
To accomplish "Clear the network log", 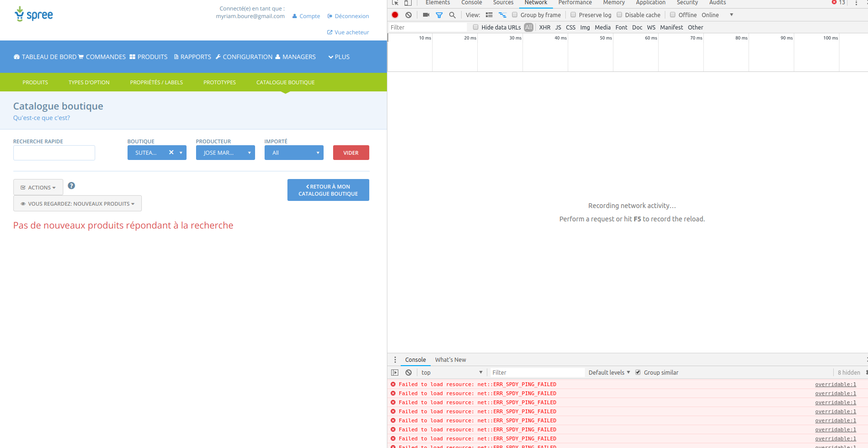I will (x=408, y=15).
